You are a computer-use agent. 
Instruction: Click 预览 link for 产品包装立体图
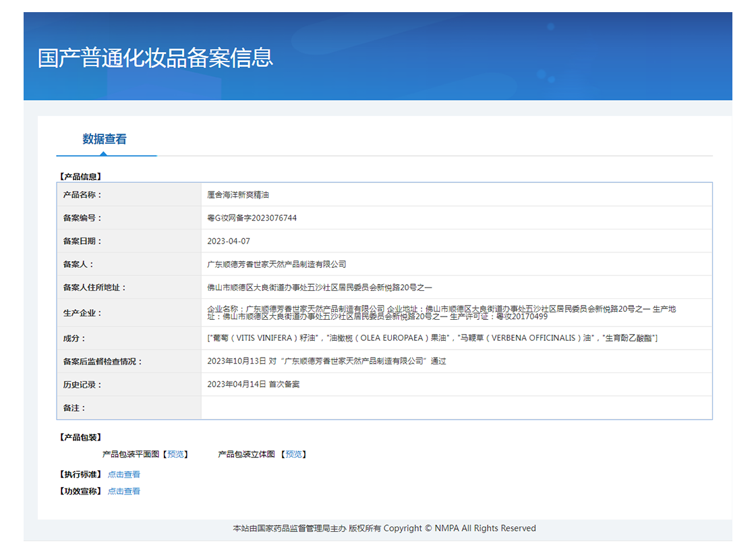point(293,454)
